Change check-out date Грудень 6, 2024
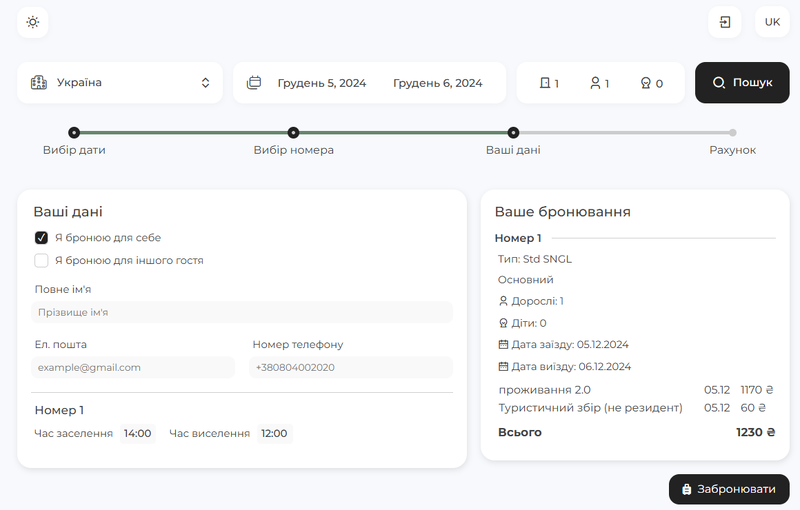Image resolution: width=800 pixels, height=510 pixels. [437, 83]
